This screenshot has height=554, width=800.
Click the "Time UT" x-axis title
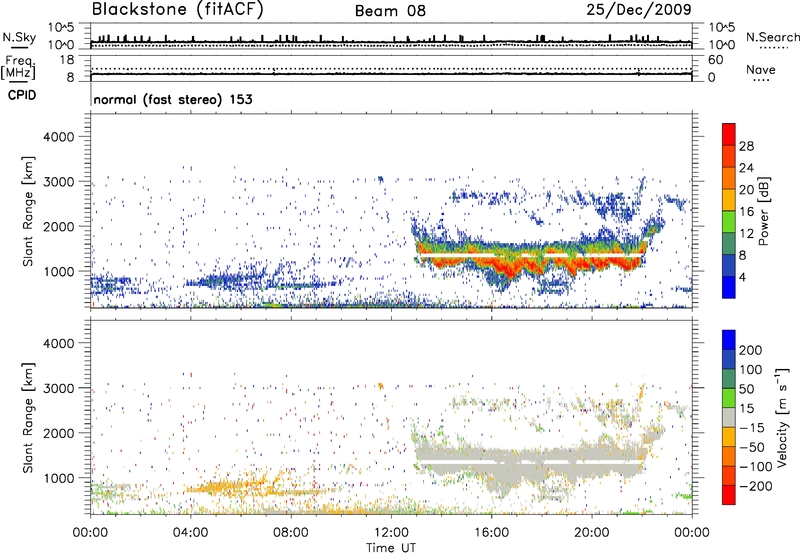tap(391, 548)
